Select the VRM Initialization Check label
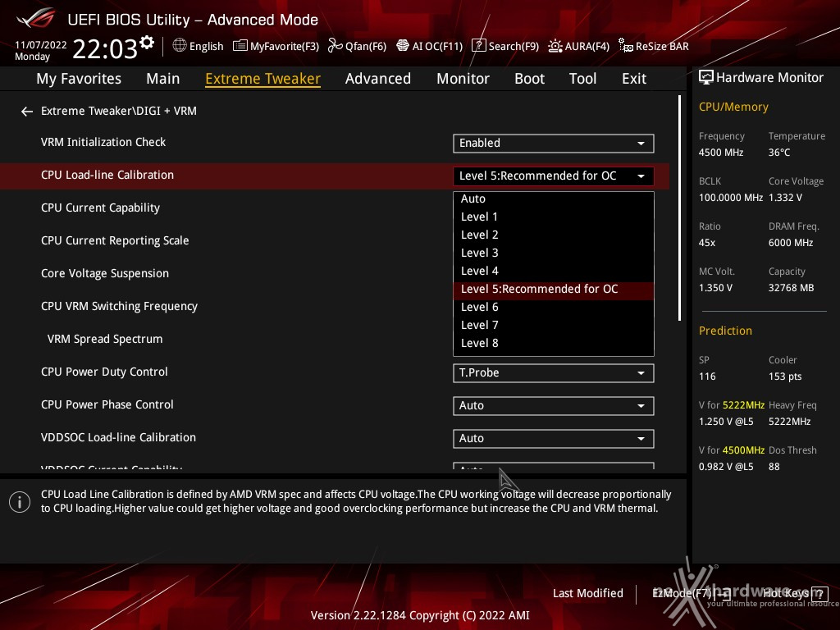Viewport: 840px width, 630px height. click(x=103, y=142)
